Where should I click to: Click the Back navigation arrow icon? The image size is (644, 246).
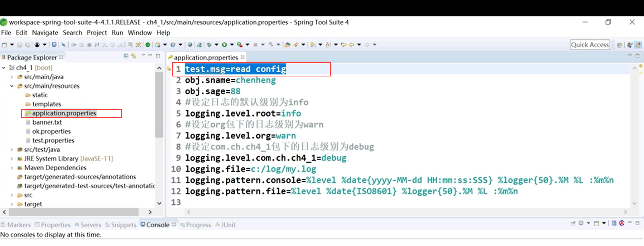coord(352,45)
